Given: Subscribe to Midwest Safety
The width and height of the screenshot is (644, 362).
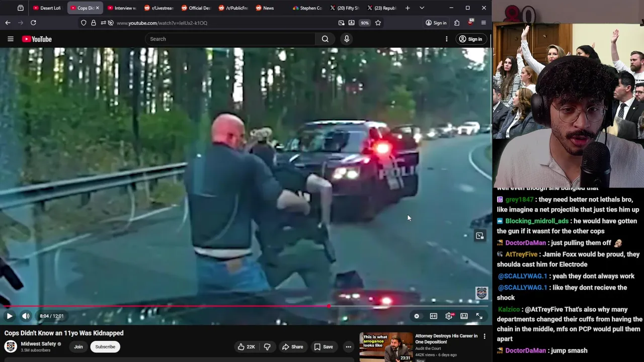Looking at the screenshot, I should (x=105, y=346).
